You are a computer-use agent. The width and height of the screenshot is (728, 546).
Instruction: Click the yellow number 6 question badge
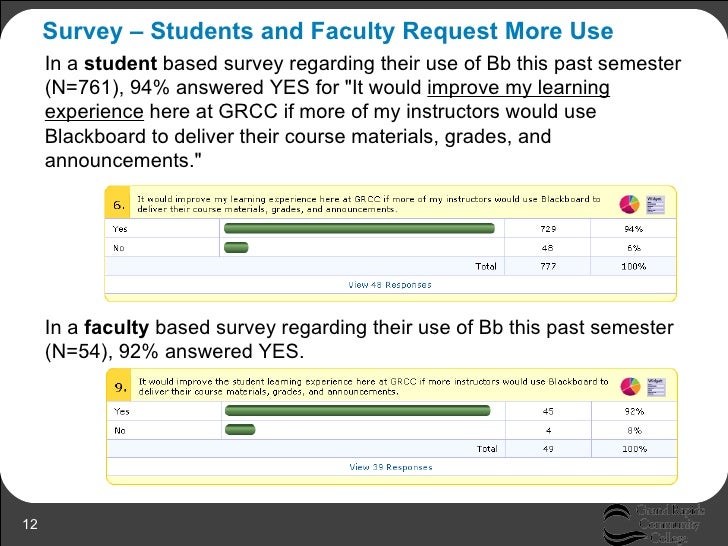click(119, 205)
